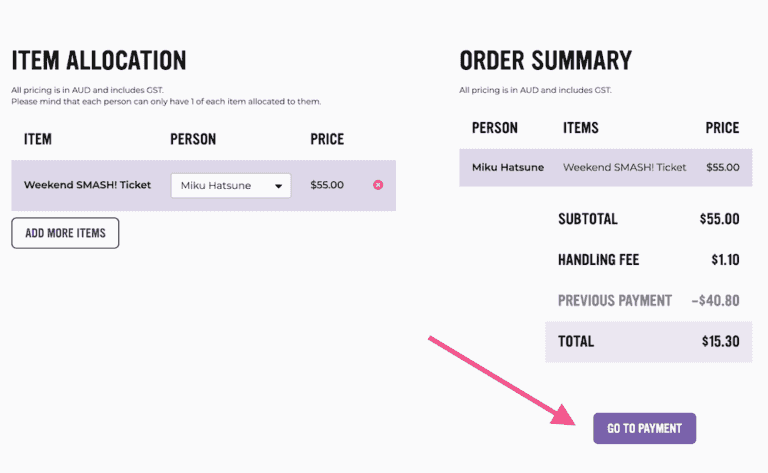Screen dimensions: 768x473
Task: Click the Item Allocation heading
Action: [99, 60]
